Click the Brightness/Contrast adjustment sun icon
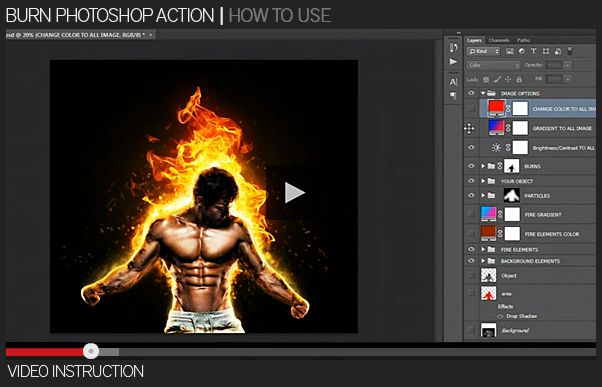This screenshot has width=602, height=387. [x=496, y=147]
